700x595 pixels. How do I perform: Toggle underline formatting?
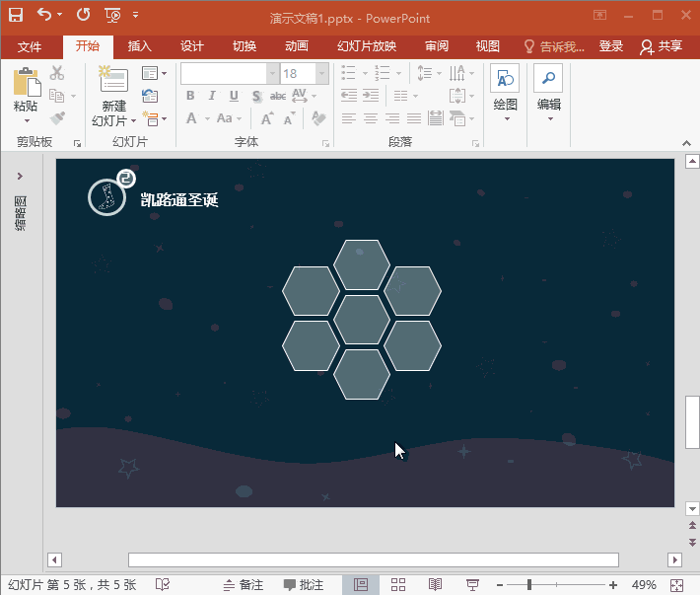234,96
